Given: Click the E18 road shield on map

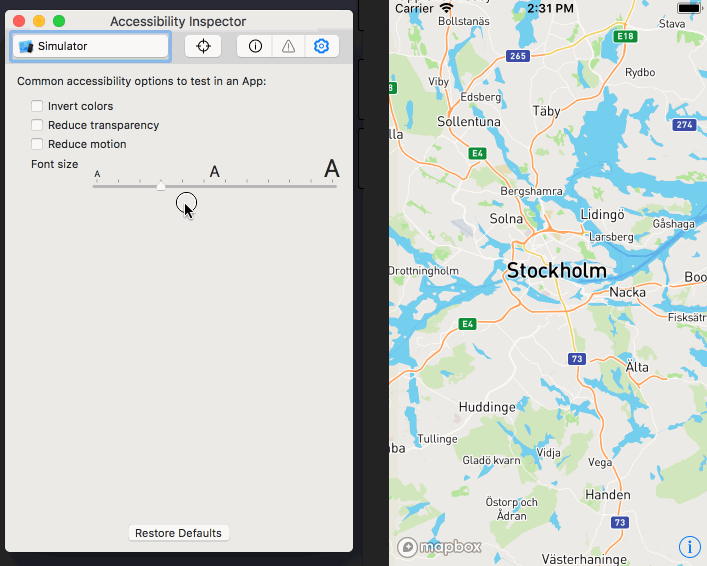Looking at the screenshot, I should click(x=625, y=36).
